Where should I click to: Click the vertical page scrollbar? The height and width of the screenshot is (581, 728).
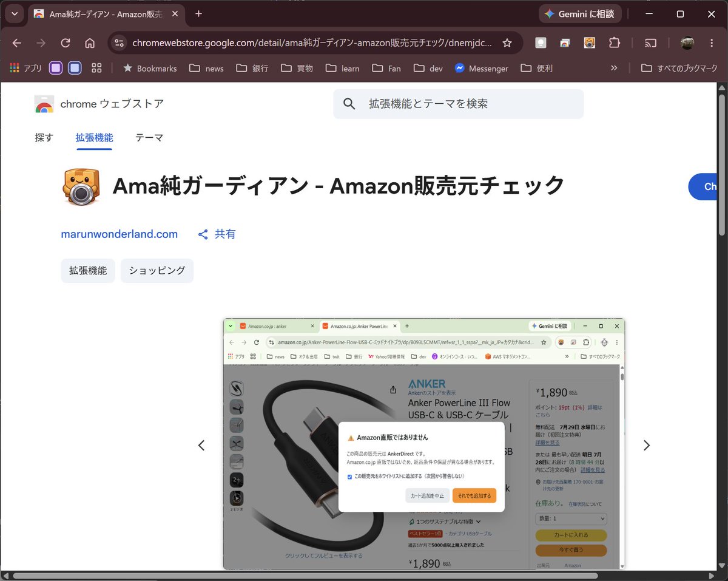pos(722,165)
